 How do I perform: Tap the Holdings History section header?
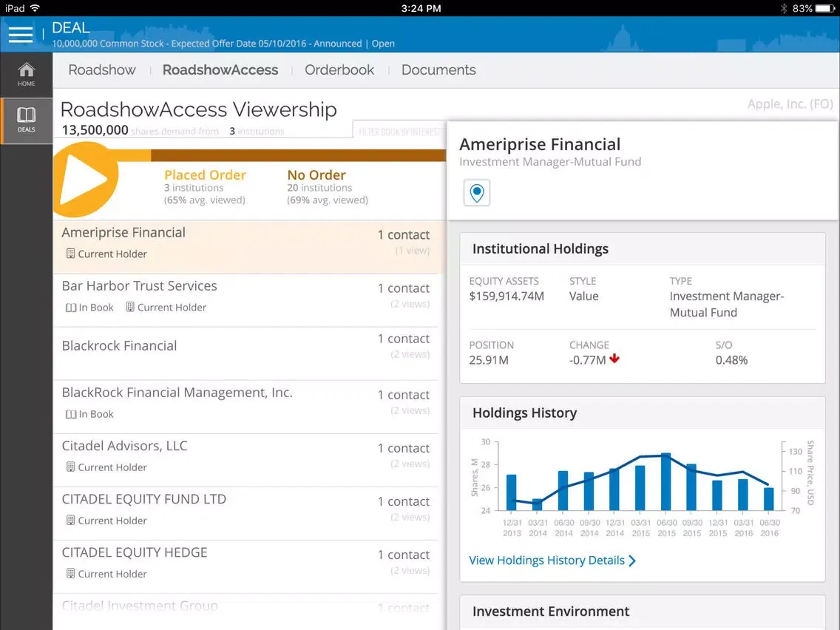(643, 413)
